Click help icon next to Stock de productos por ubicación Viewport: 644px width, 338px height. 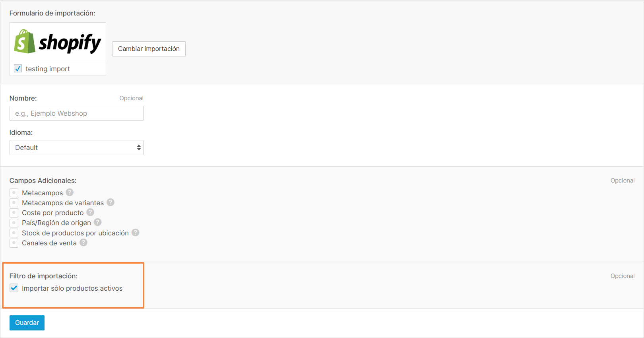click(136, 233)
